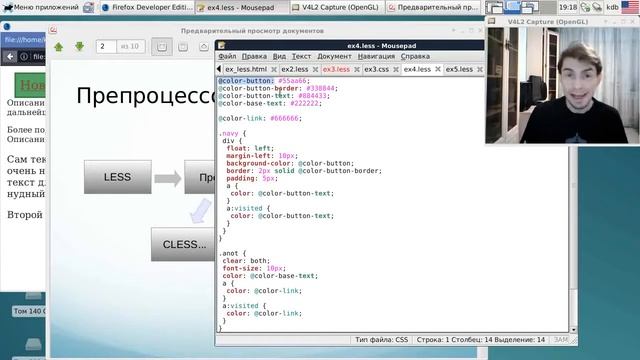
Task: Click the second network tray icon
Action: (597, 7)
